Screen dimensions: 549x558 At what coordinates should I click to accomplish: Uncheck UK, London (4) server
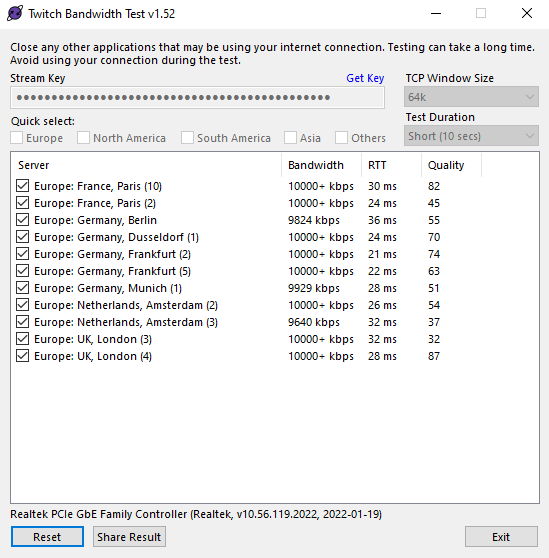pos(22,356)
